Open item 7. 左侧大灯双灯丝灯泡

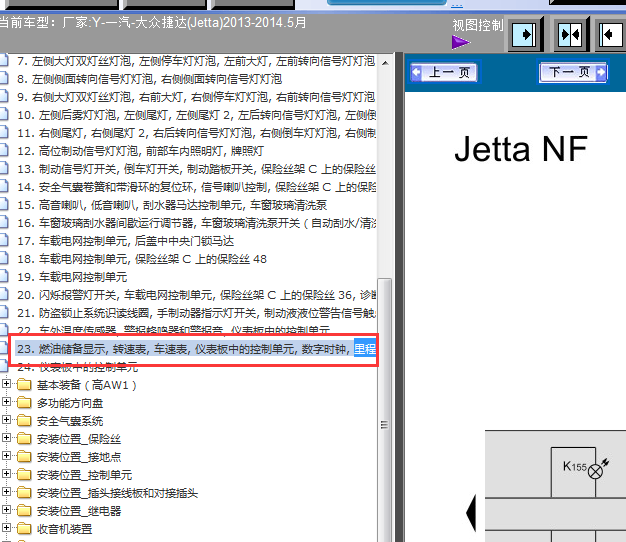coord(196,61)
